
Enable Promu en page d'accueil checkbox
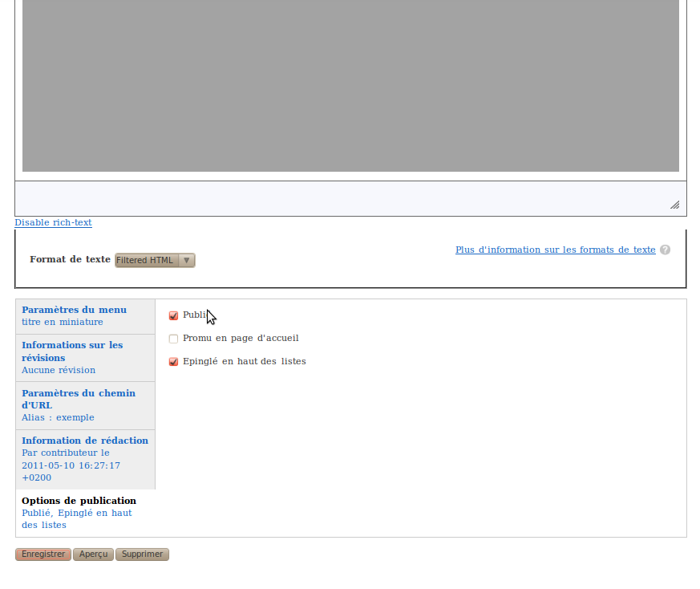(x=173, y=339)
